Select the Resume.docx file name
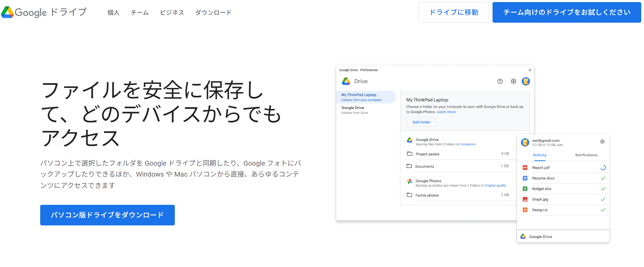The width and height of the screenshot is (644, 267). pyautogui.click(x=543, y=179)
